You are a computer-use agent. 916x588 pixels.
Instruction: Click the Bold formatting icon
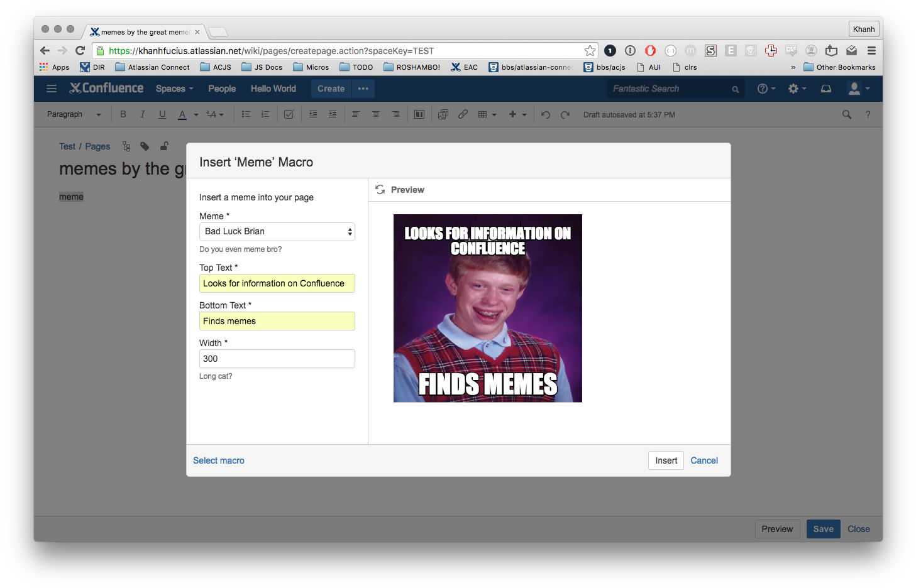[x=123, y=114]
